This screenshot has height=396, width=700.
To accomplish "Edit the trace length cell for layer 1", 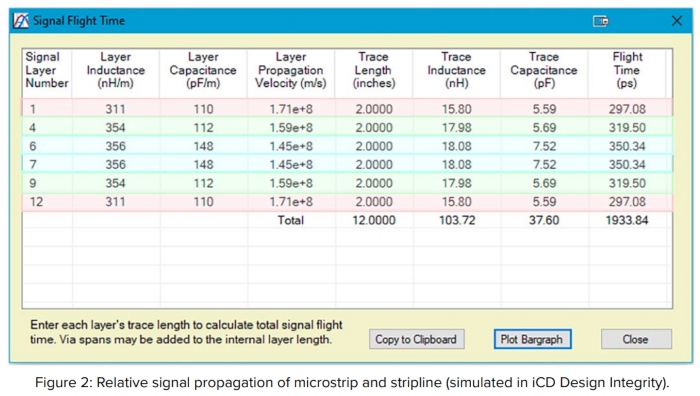I will click(x=374, y=109).
